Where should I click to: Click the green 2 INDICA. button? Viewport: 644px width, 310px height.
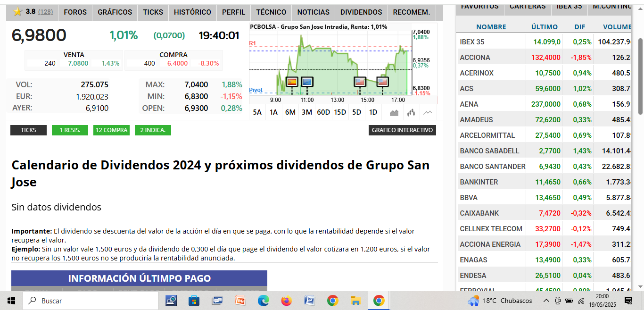(x=153, y=130)
